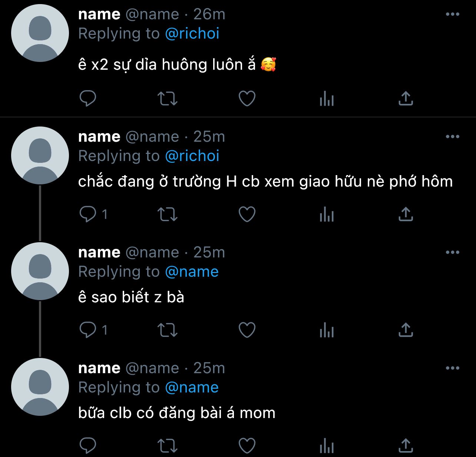This screenshot has height=457, width=476.
Task: Open the @richoi link in the first tweet
Action: click(192, 34)
